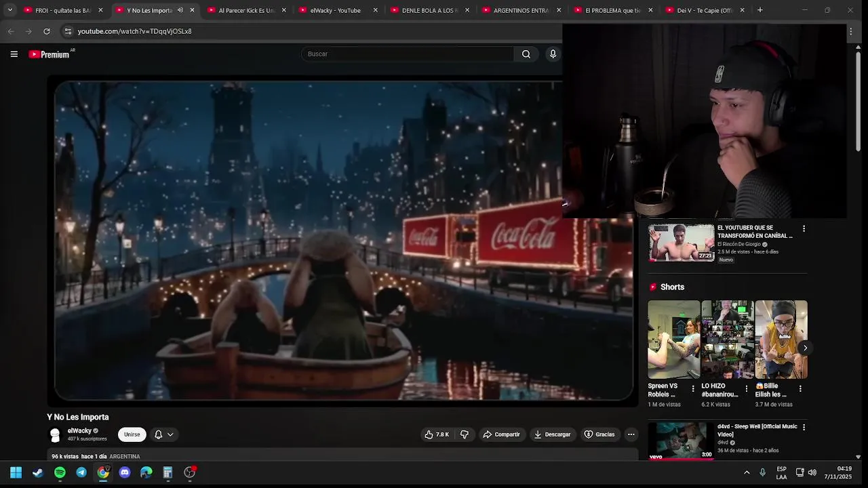
Task: Expand notification options chevron beside the bell
Action: [x=170, y=434]
